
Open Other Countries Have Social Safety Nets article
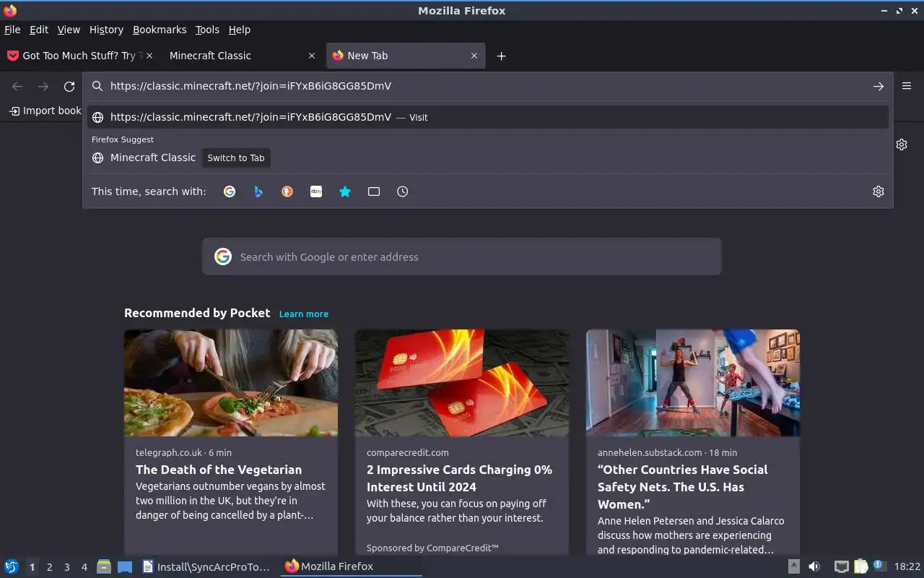click(683, 486)
